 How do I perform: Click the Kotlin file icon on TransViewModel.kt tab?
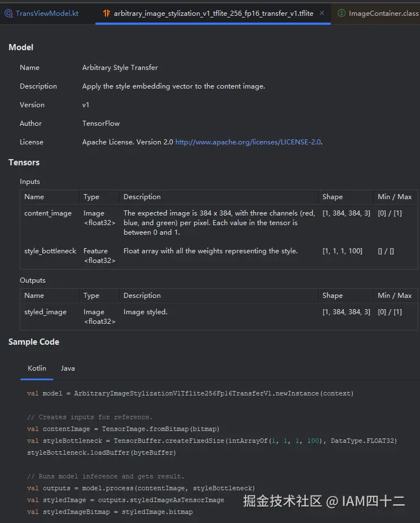pyautogui.click(x=8, y=13)
